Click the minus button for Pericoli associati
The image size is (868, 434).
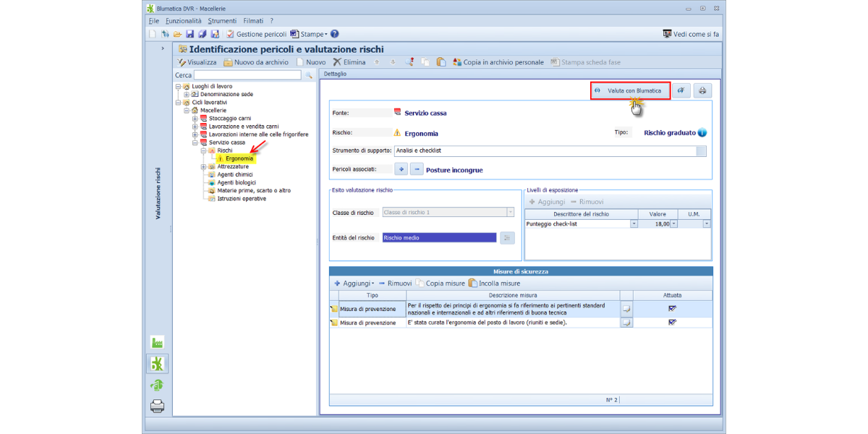click(x=417, y=169)
